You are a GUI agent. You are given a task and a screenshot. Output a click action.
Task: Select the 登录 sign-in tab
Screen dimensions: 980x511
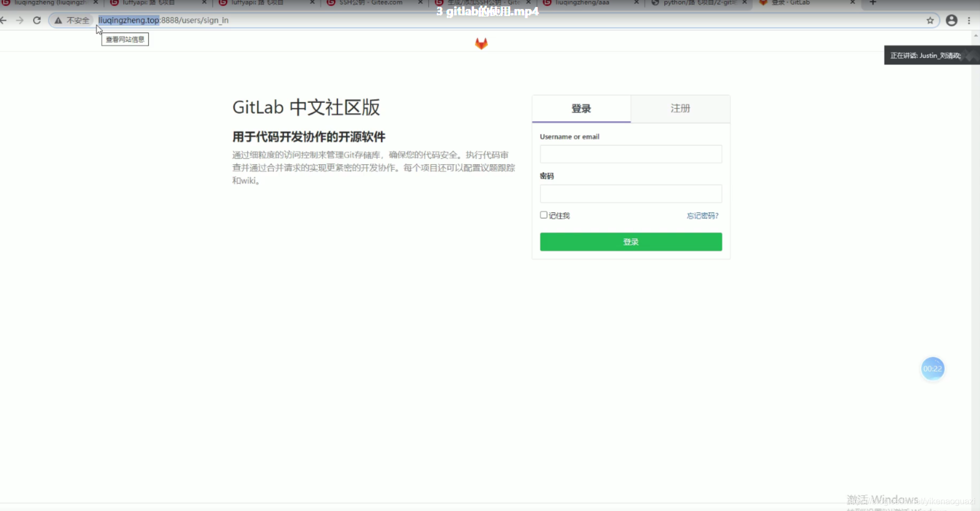(x=581, y=109)
